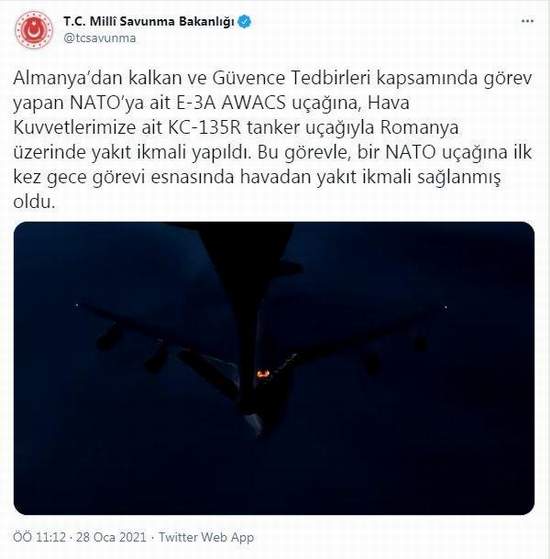550x559 pixels.
Task: Click the word "Romanya" in tweet
Action: point(419,128)
